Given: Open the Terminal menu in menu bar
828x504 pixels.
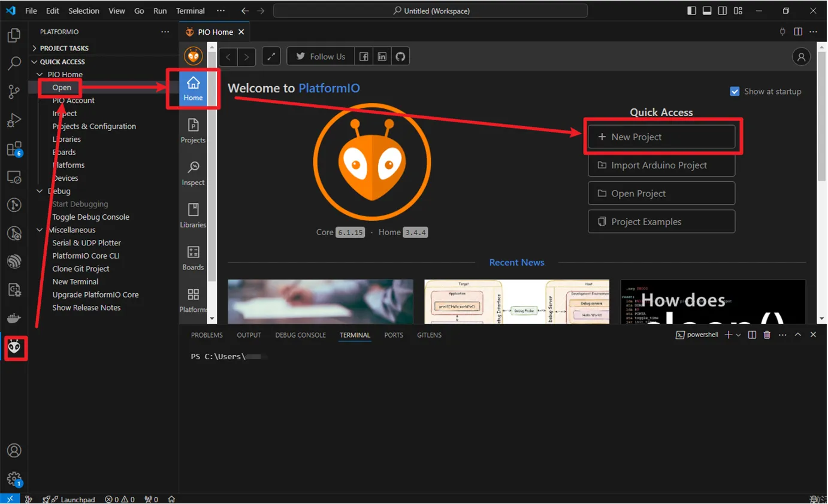Looking at the screenshot, I should tap(190, 11).
